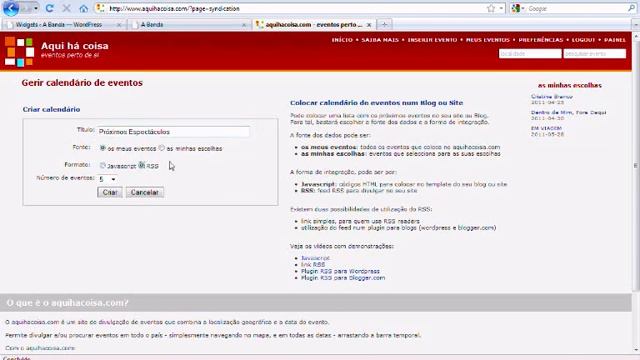
Task: Reload the page with the refresh icon
Action: point(49,9)
